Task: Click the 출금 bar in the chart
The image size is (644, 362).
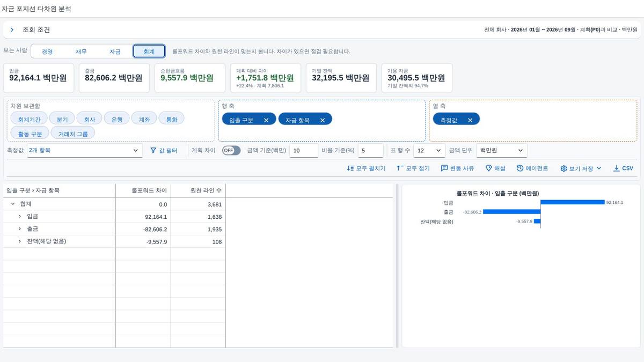Action: [511, 212]
